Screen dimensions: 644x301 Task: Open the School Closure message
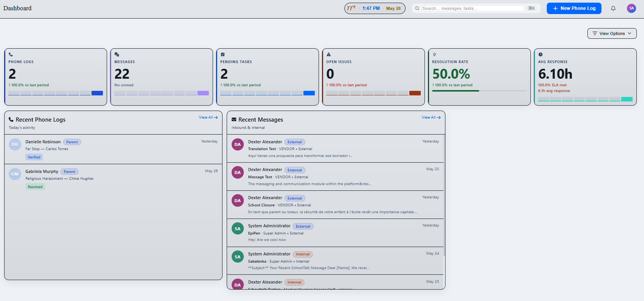click(335, 205)
